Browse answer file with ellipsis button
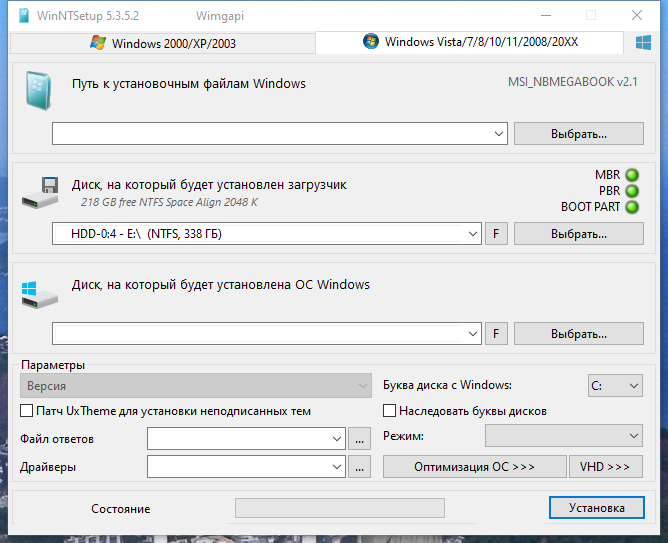 point(360,439)
